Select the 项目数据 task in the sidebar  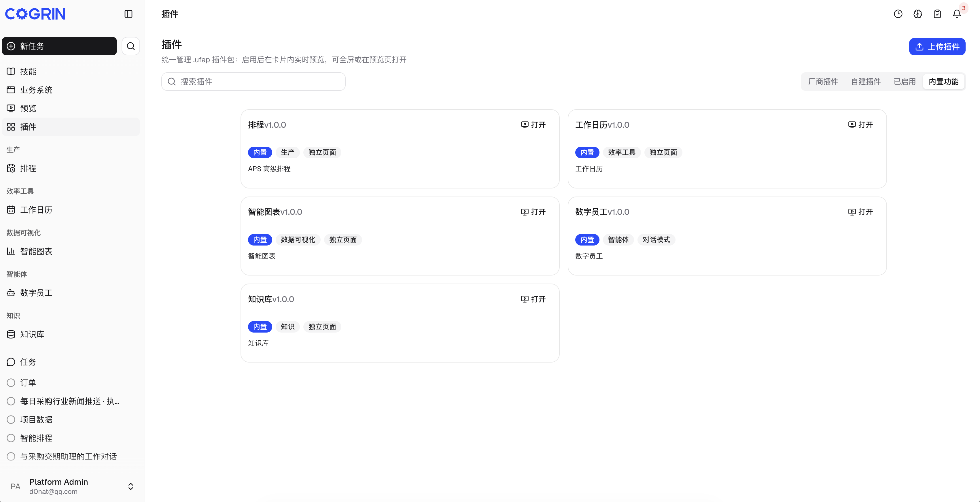(x=71, y=419)
